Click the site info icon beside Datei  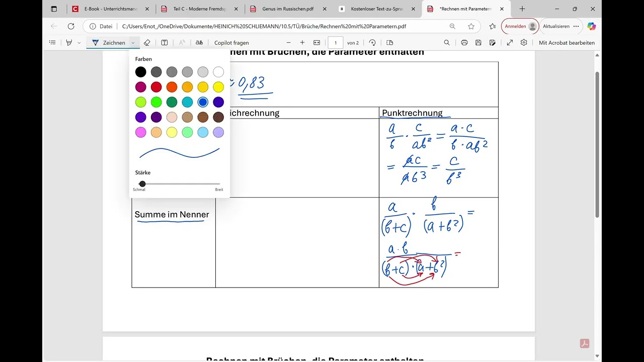(92, 26)
